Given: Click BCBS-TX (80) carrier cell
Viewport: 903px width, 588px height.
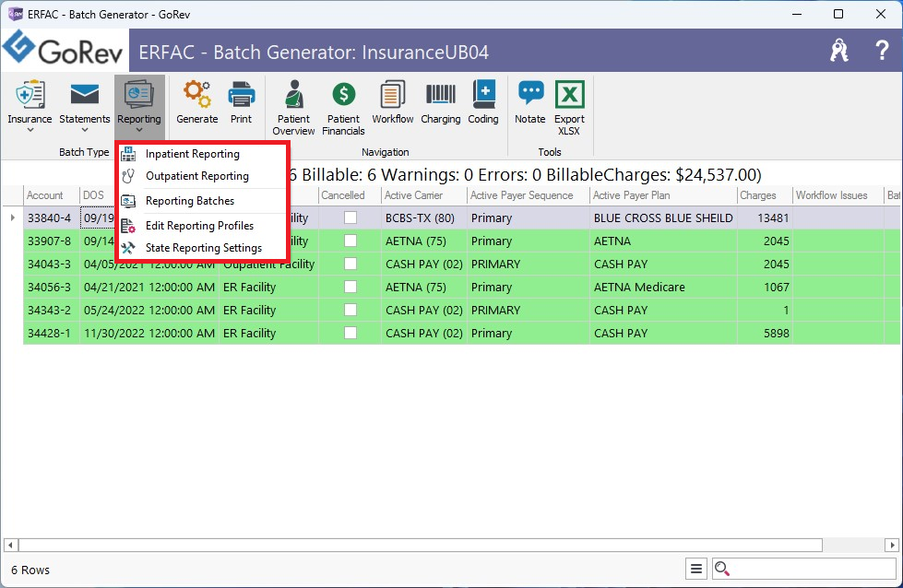Looking at the screenshot, I should click(x=424, y=218).
